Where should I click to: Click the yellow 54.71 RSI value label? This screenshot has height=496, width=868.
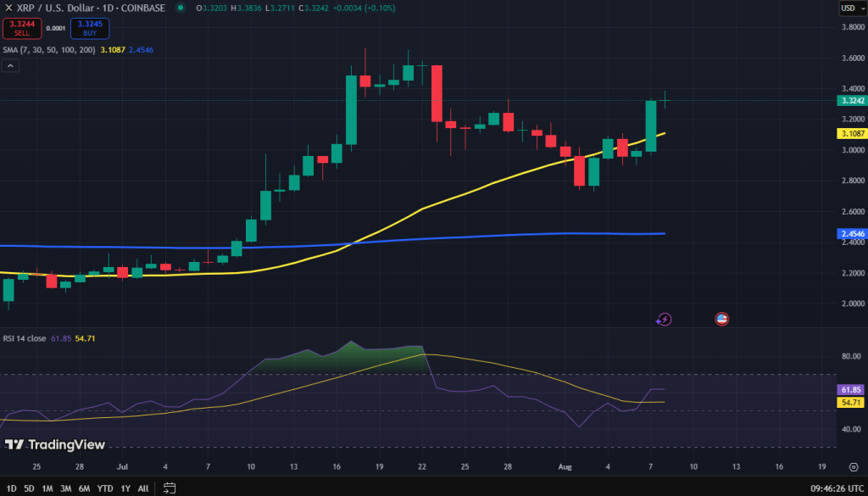pos(849,403)
